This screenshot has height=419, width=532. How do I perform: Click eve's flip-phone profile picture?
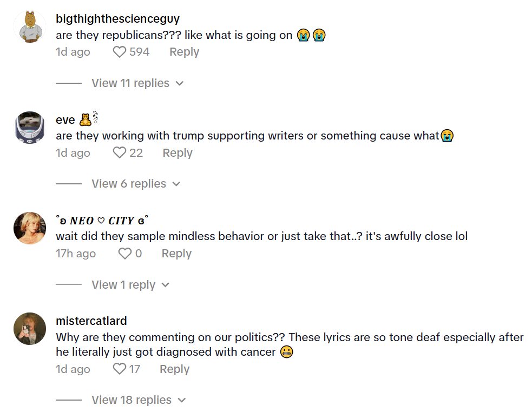[29, 125]
